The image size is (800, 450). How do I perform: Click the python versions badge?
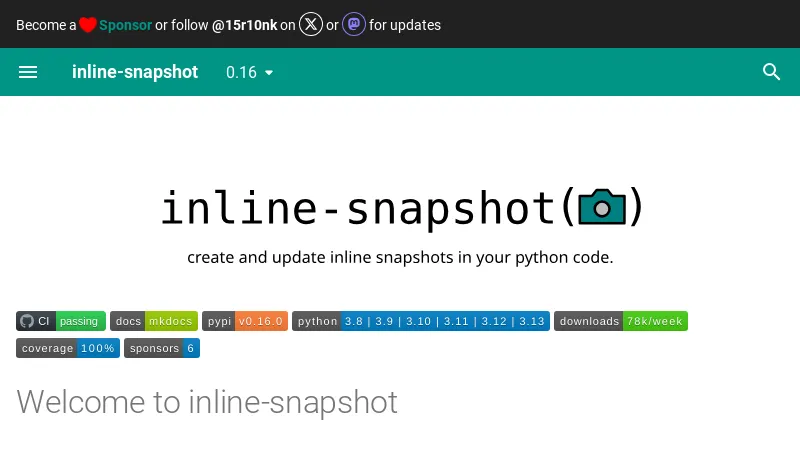[x=421, y=321]
